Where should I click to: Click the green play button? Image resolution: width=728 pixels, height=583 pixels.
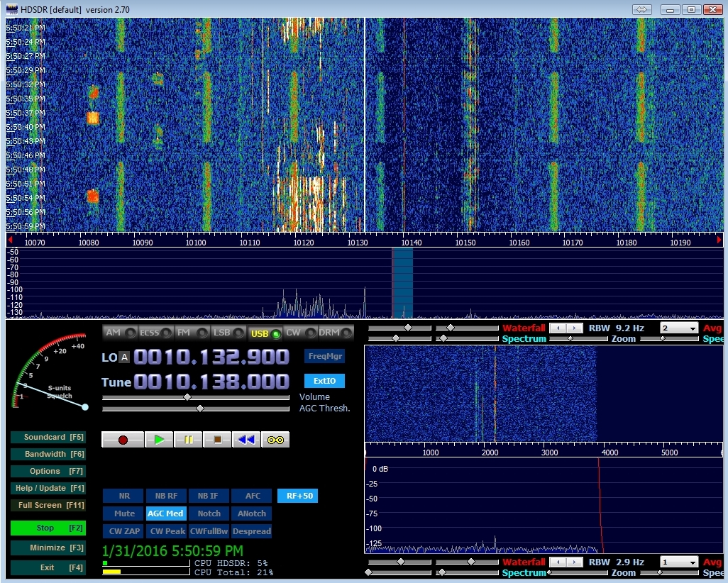coord(159,440)
